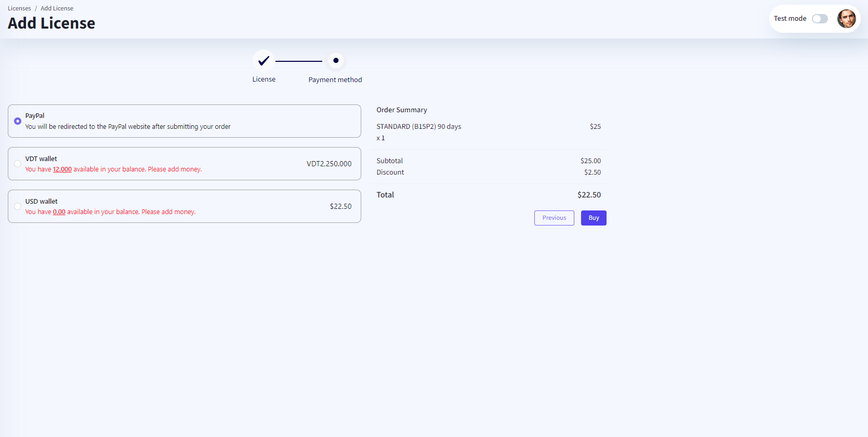Image resolution: width=868 pixels, height=437 pixels.
Task: Click the Payment method step label
Action: point(335,80)
